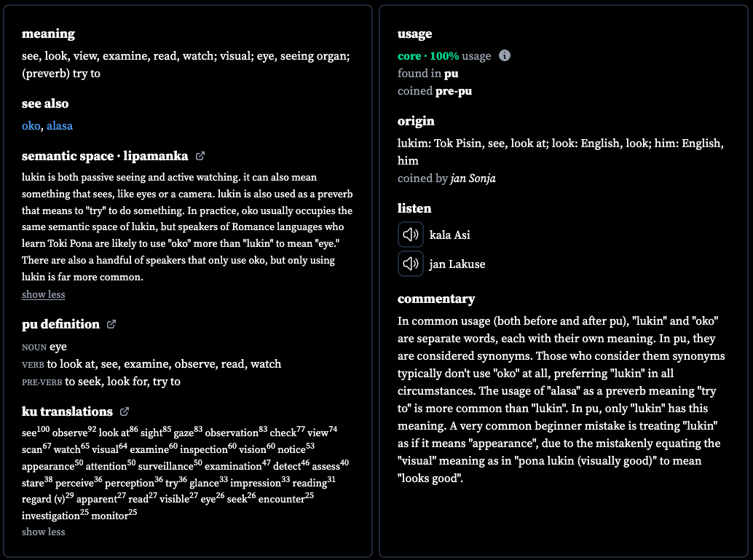Viewport: 753px width, 560px height.
Task: Click the jan Lakuse speaker name
Action: (x=457, y=264)
